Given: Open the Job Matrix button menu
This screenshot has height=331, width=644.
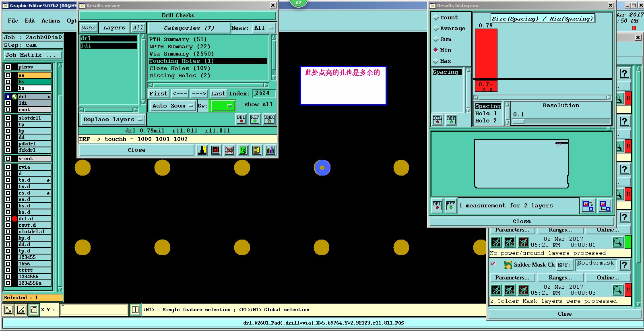Looking at the screenshot, I should pos(33,55).
